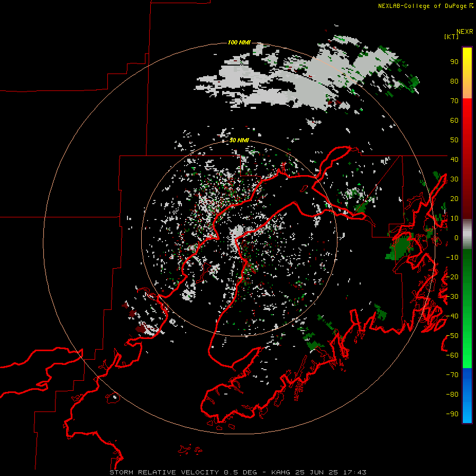Screen dimensions: 476x476
Task: Click the "-60" value on the velocity scale
Action: (452, 355)
